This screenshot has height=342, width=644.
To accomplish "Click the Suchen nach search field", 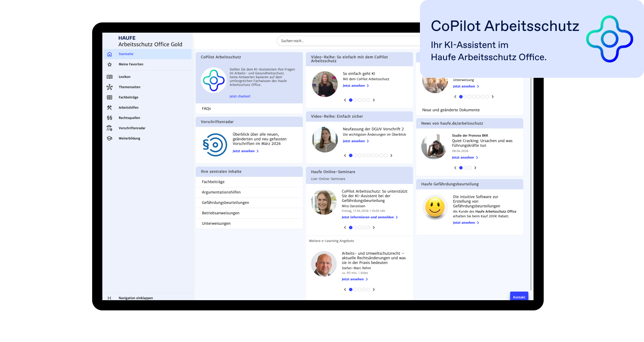I will coord(347,41).
